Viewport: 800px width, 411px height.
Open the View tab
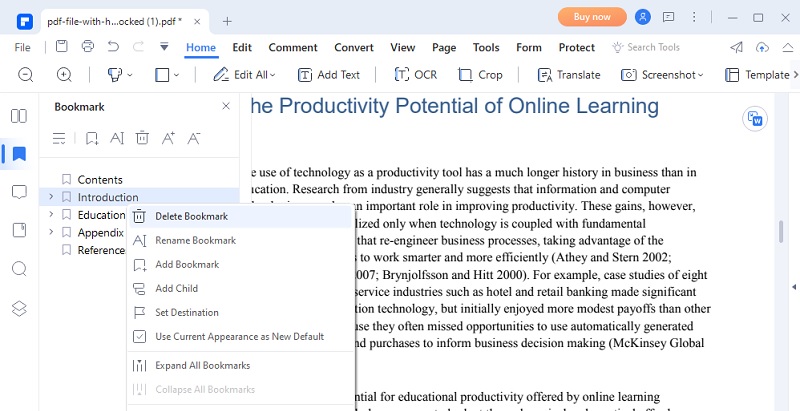click(403, 47)
